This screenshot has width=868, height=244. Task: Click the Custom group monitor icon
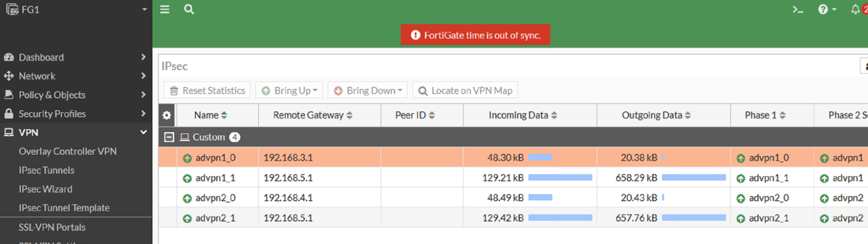pyautogui.click(x=185, y=137)
